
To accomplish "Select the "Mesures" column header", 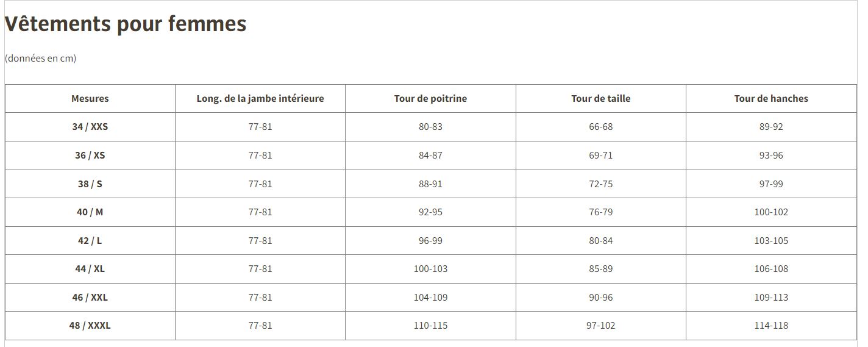I will [x=90, y=98].
